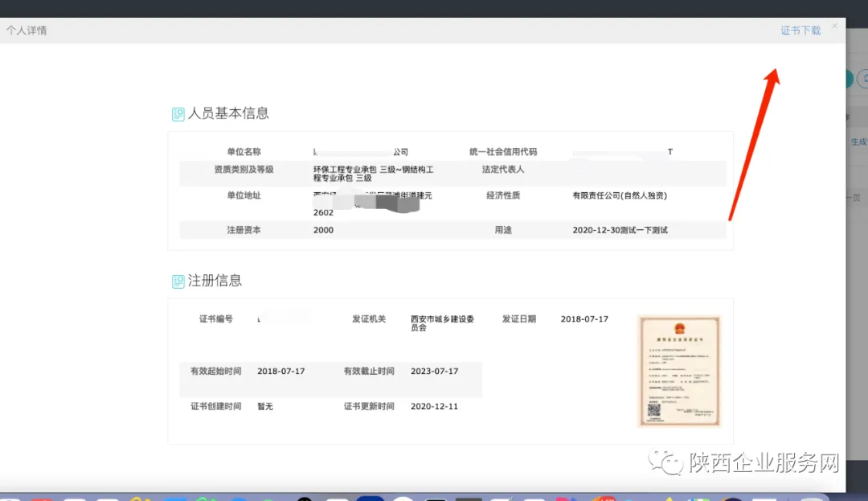Image resolution: width=868 pixels, height=501 pixels.
Task: Click the 发证日期 value 2018-07-17
Action: pos(584,319)
